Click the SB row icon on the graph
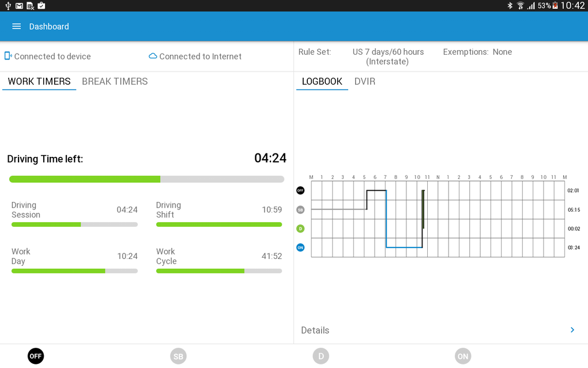 click(x=300, y=210)
